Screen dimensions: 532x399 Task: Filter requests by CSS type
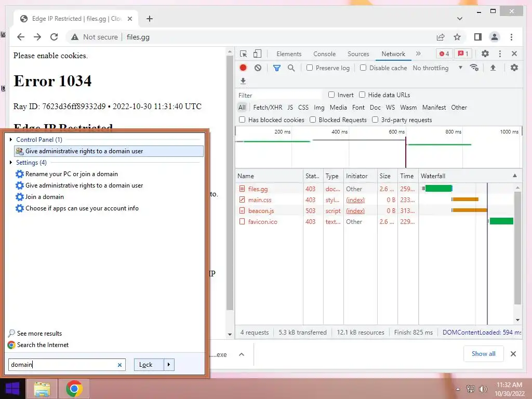[303, 107]
